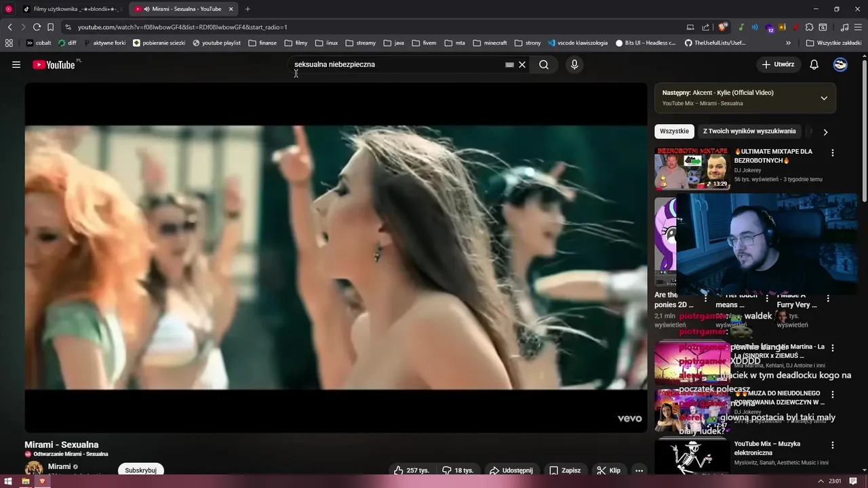The width and height of the screenshot is (868, 488).
Task: Show hidden bookmarks with the » chevron
Action: pos(789,43)
